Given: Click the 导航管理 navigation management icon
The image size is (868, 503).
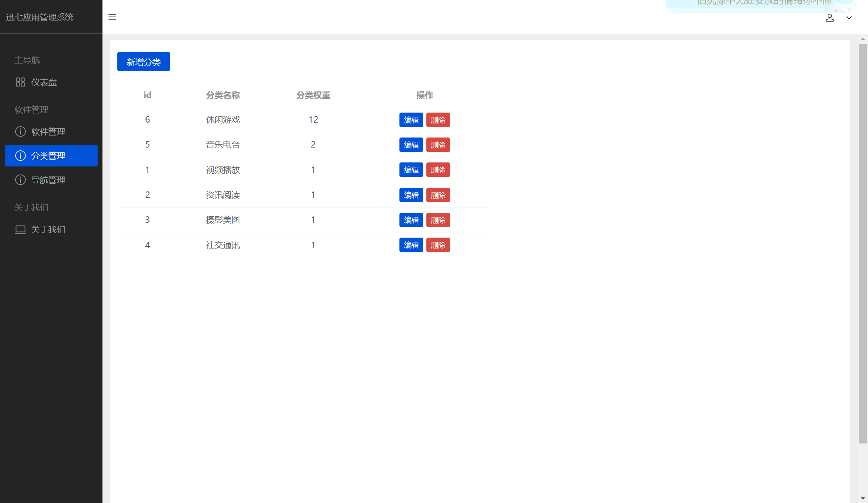Looking at the screenshot, I should [20, 180].
